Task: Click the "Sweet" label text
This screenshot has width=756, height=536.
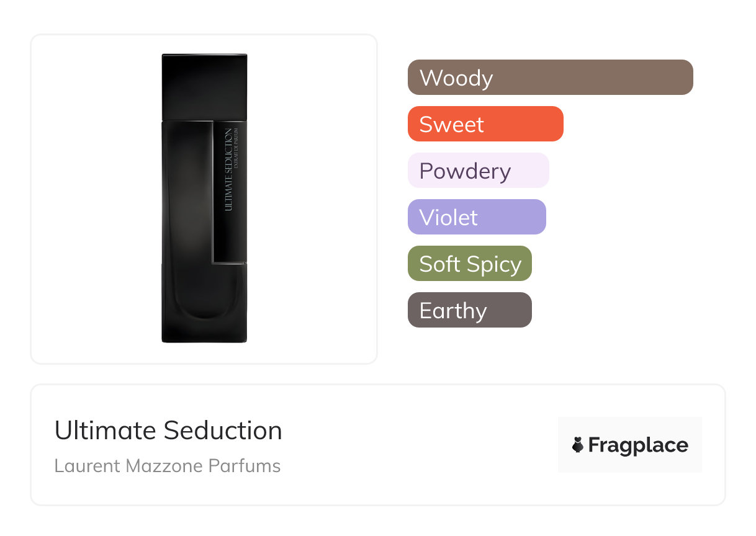Action: [x=451, y=125]
